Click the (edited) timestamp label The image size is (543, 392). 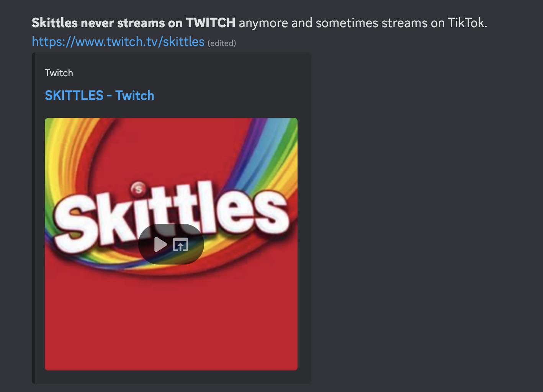click(222, 43)
